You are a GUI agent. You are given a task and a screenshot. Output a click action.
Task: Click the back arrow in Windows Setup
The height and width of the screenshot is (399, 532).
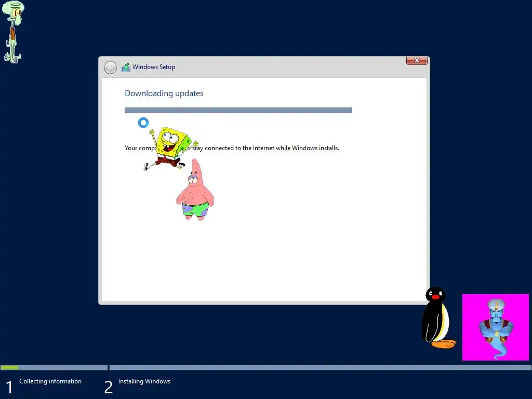[110, 68]
